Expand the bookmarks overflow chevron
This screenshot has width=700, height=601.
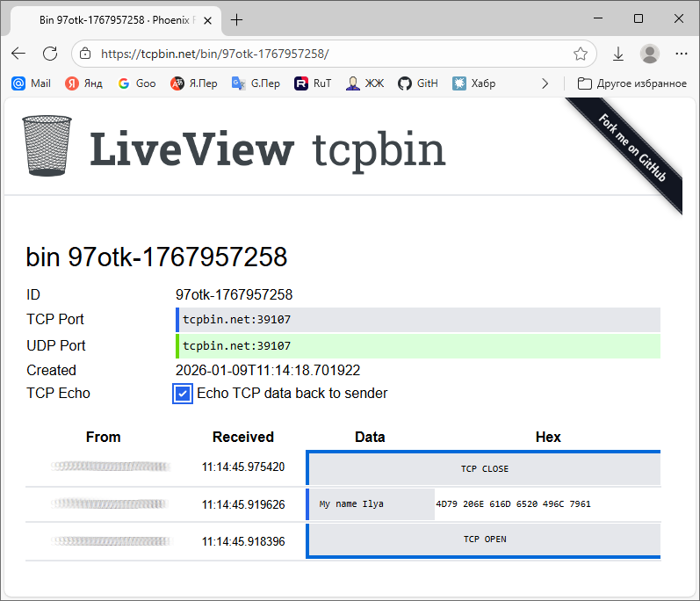[x=545, y=83]
